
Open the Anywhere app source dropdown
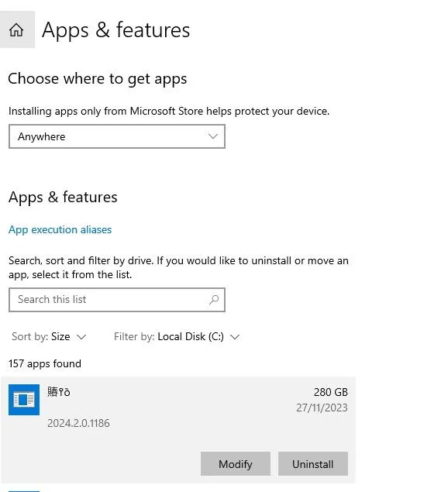click(117, 136)
